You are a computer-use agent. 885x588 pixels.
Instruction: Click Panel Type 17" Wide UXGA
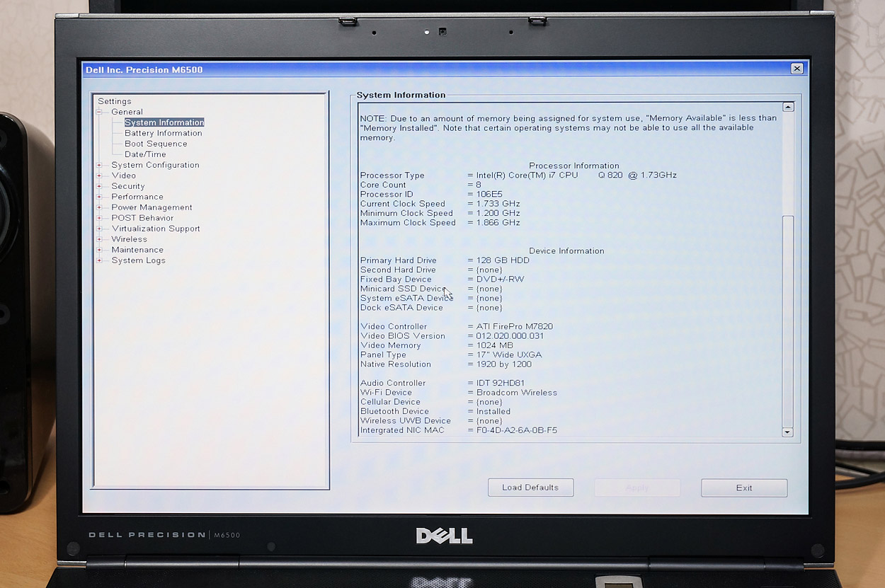(x=451, y=354)
